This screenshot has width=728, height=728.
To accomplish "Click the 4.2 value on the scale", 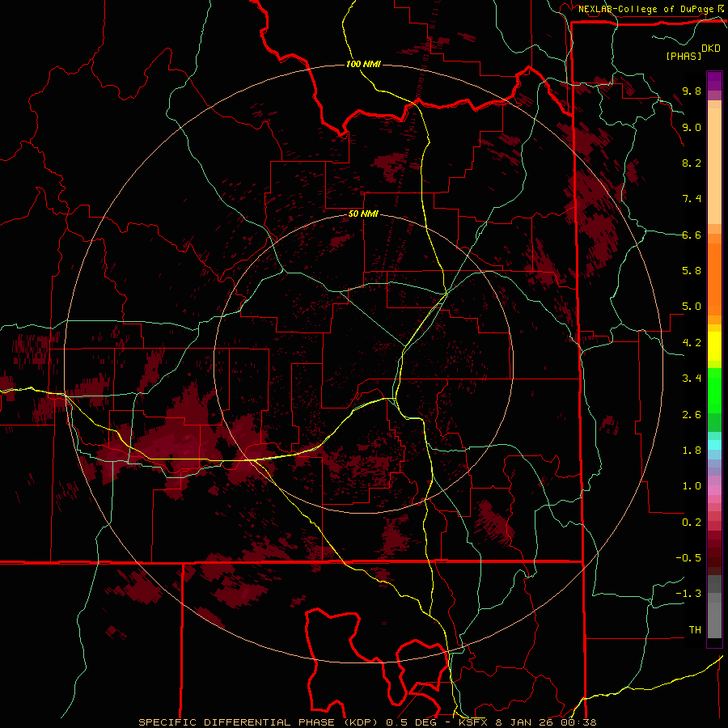I will pyautogui.click(x=692, y=343).
